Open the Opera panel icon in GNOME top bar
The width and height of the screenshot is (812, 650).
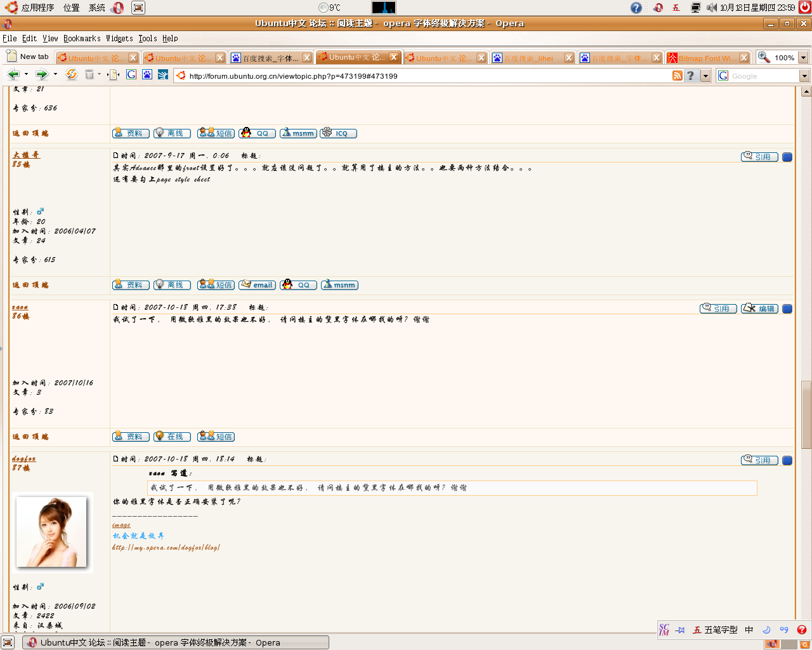pyautogui.click(x=118, y=8)
